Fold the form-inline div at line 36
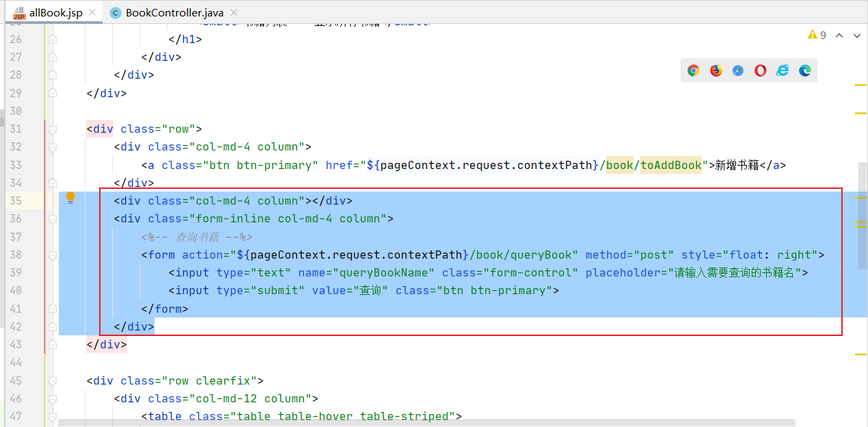868x427 pixels. (x=53, y=219)
